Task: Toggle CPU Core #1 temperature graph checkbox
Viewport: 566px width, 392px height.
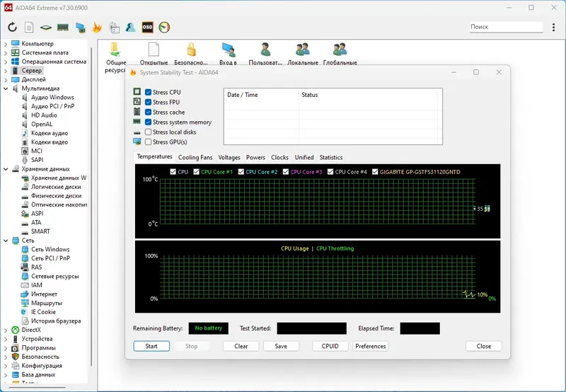Action: (x=195, y=172)
